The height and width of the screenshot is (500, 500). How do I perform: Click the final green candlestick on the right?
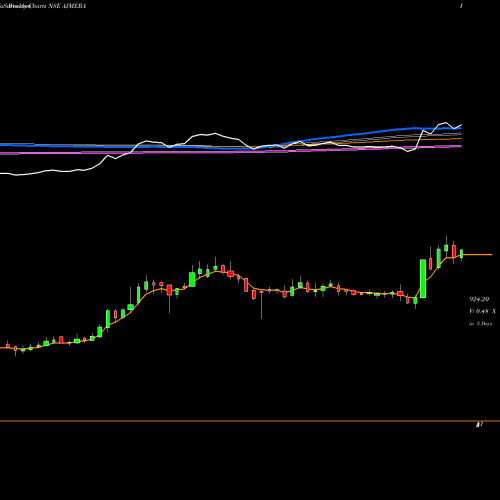coord(462,254)
